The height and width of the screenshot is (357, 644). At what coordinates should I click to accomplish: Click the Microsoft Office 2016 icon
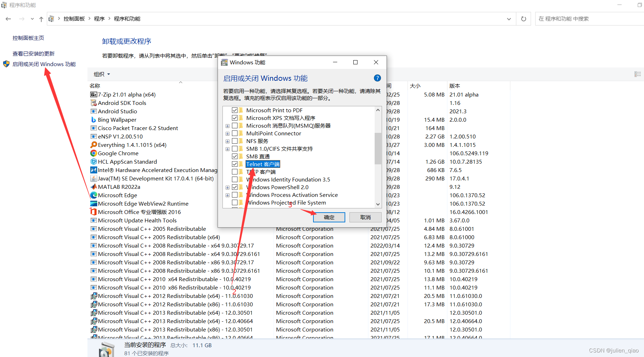pyautogui.click(x=93, y=212)
